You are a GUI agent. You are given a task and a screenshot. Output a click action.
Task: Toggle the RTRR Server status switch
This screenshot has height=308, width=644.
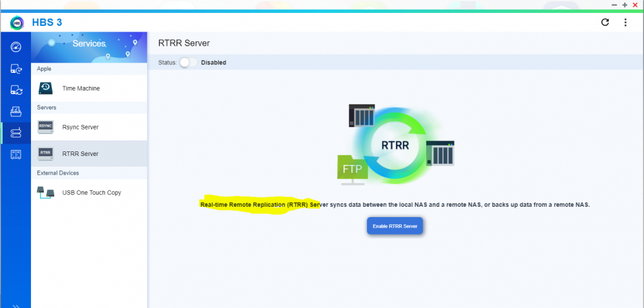click(x=189, y=63)
